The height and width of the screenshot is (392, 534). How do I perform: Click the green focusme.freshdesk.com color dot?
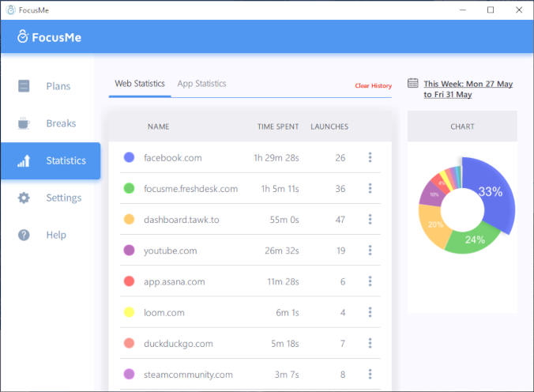pos(129,188)
